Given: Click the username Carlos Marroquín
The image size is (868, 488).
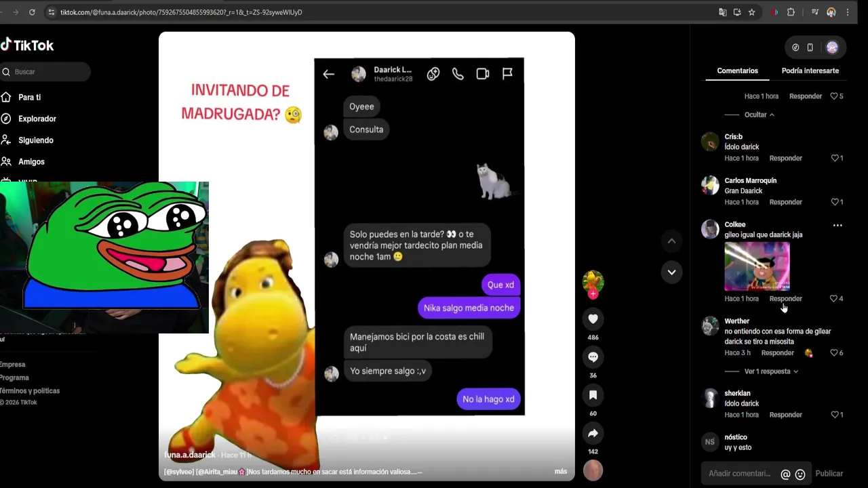Looking at the screenshot, I should (750, 181).
